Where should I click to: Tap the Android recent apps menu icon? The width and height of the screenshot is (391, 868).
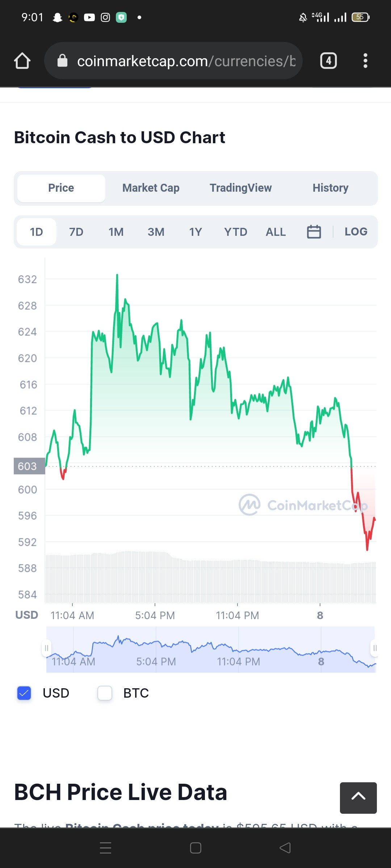coord(105,848)
